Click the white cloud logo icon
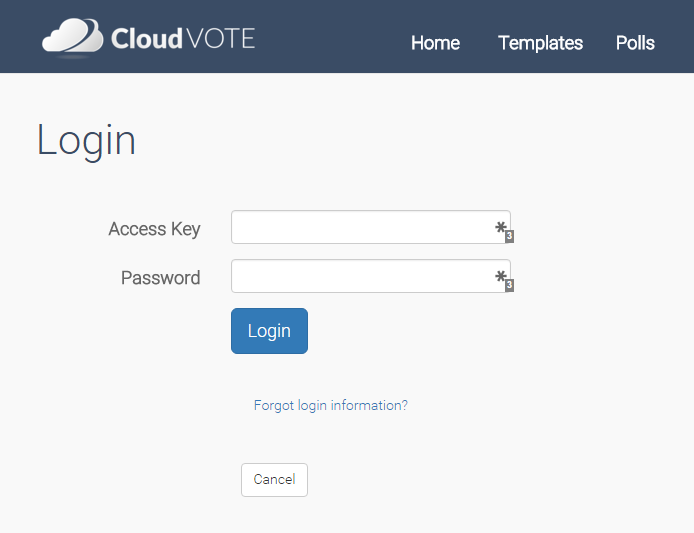 (72, 37)
